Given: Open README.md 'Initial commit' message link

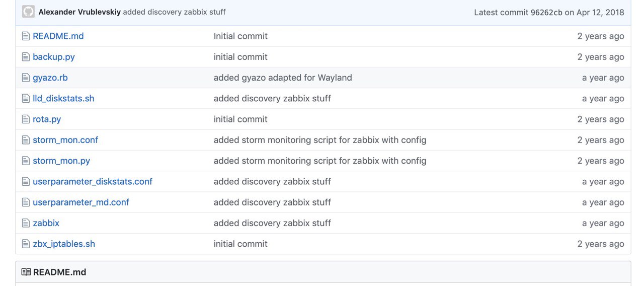Looking at the screenshot, I should tap(240, 36).
